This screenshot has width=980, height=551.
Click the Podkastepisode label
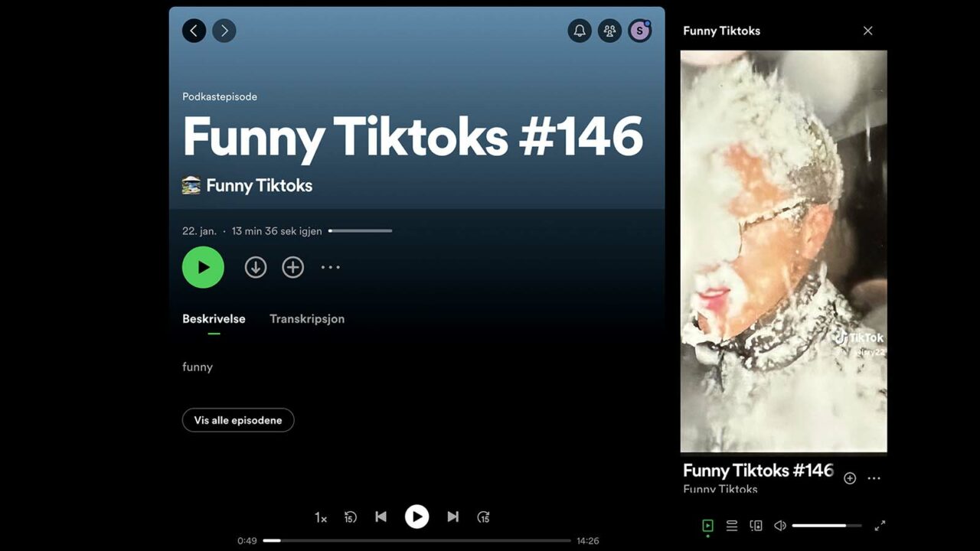tap(220, 97)
